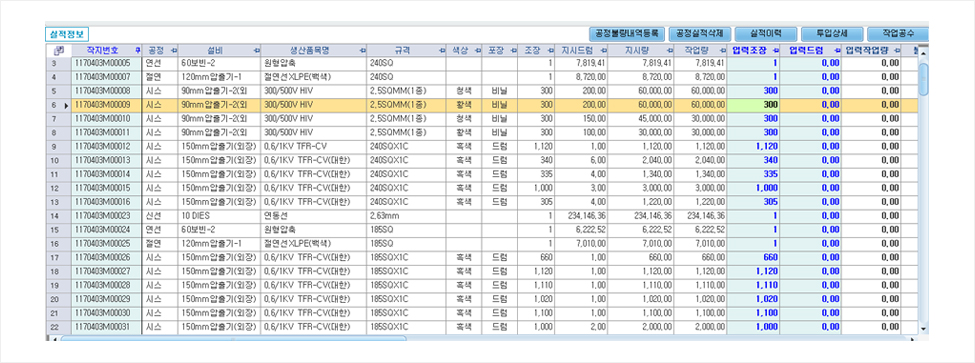Select work order 1170403M00012 cell
This screenshot has width=975, height=363.
[x=107, y=146]
